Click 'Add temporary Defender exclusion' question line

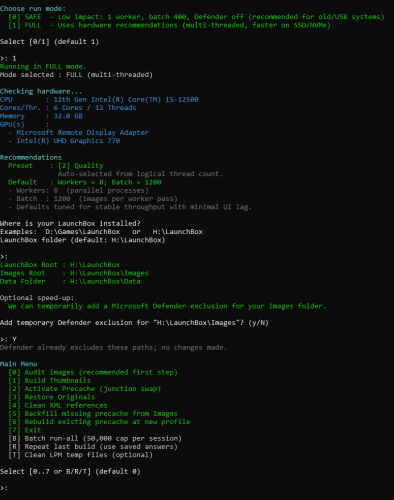click(134, 323)
